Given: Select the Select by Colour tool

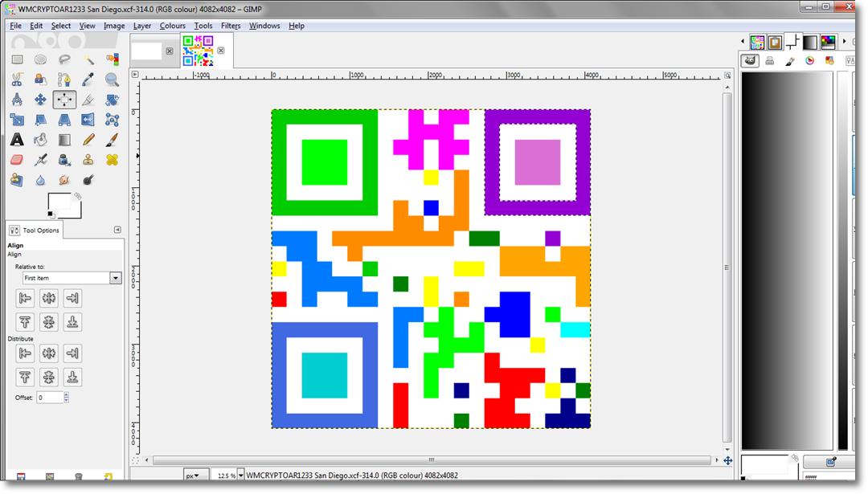Looking at the screenshot, I should pyautogui.click(x=112, y=59).
